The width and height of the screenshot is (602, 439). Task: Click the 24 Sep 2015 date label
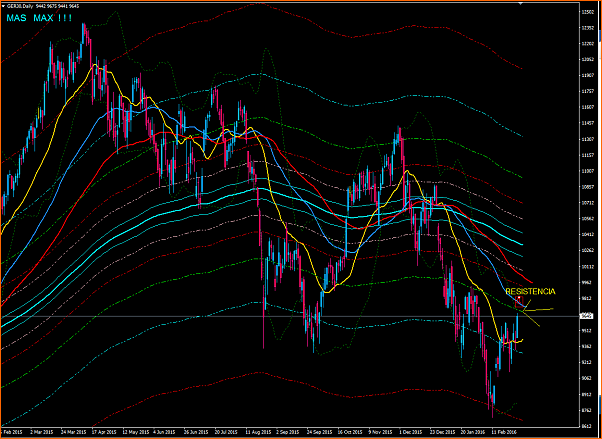tap(319, 431)
